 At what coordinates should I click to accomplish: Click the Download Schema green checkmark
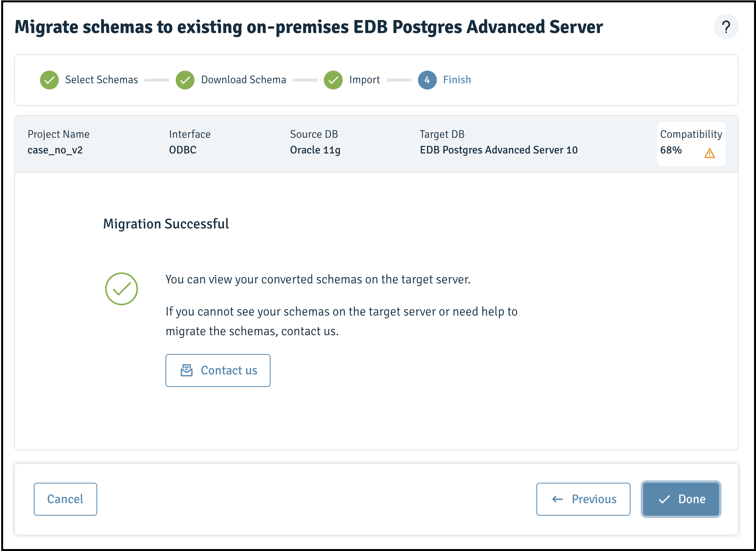185,80
